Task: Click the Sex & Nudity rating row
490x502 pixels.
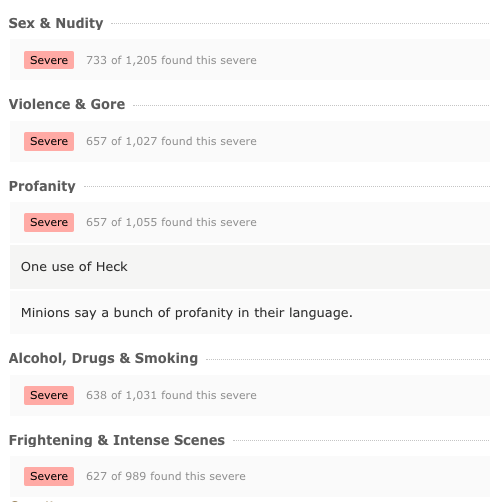Action: [x=250, y=60]
